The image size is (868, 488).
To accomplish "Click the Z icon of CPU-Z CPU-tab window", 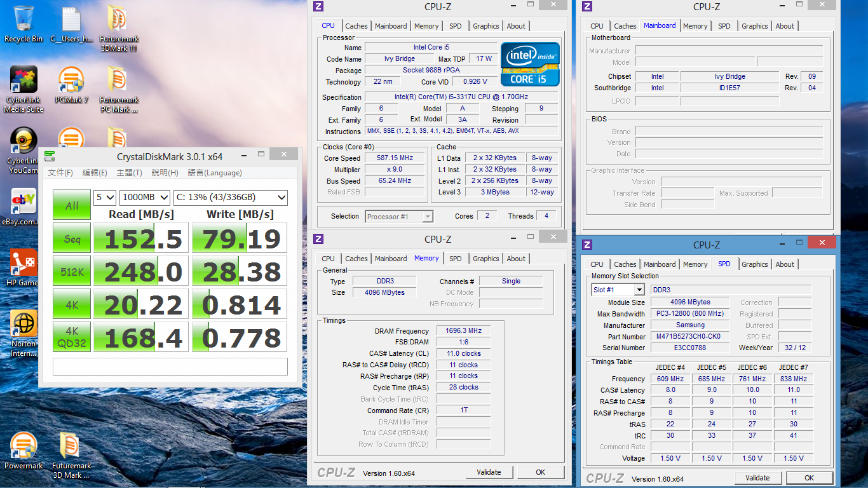I will pyautogui.click(x=319, y=6).
